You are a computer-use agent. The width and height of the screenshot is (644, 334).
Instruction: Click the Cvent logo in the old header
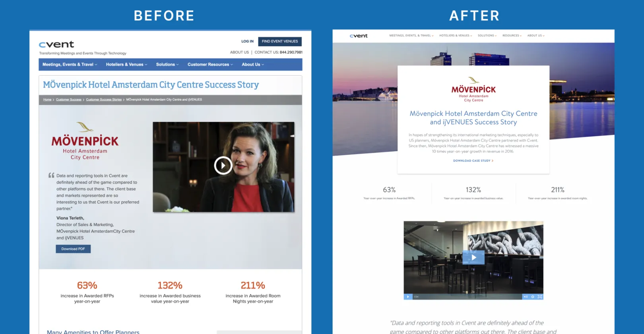56,44
